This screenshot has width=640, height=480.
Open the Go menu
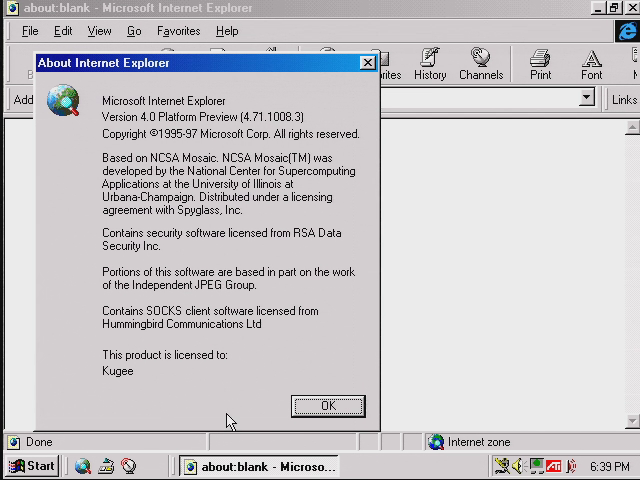[x=134, y=31]
